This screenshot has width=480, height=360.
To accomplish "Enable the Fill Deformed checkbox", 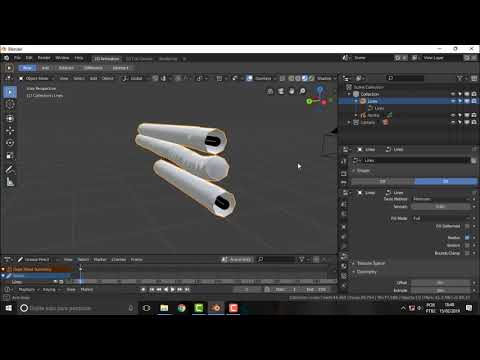I will pyautogui.click(x=467, y=226).
